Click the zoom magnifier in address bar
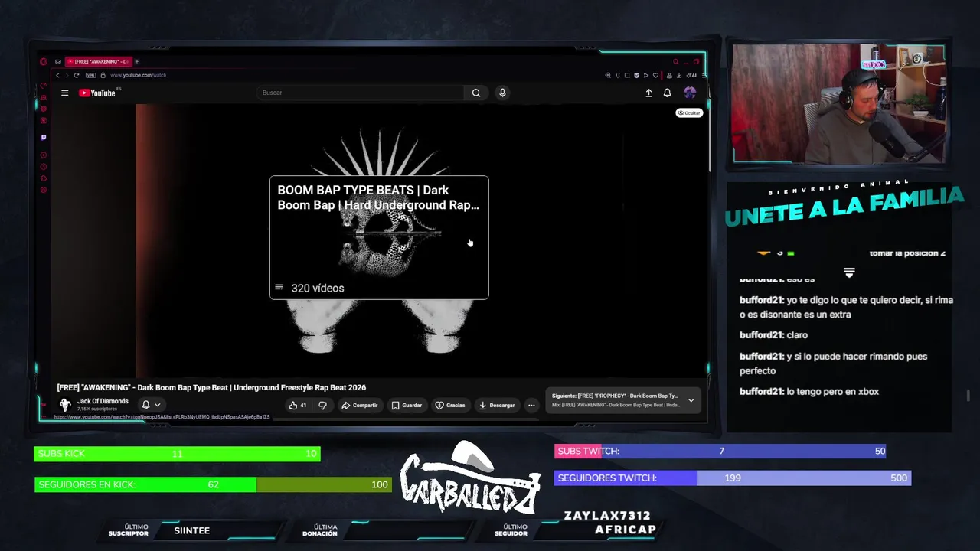980x551 pixels. coord(608,75)
